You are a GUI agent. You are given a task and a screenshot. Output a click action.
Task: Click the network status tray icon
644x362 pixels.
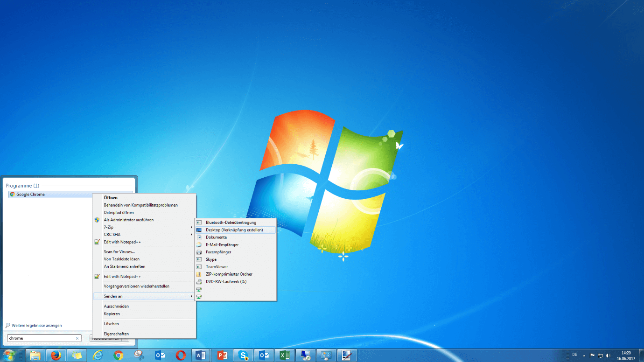601,355
